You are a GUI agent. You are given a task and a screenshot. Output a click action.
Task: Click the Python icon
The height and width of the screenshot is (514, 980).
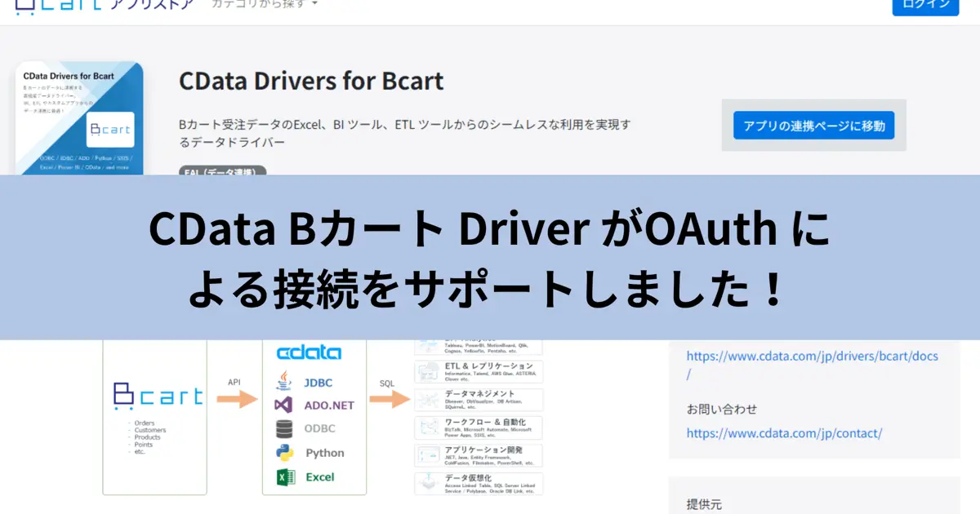(x=284, y=453)
